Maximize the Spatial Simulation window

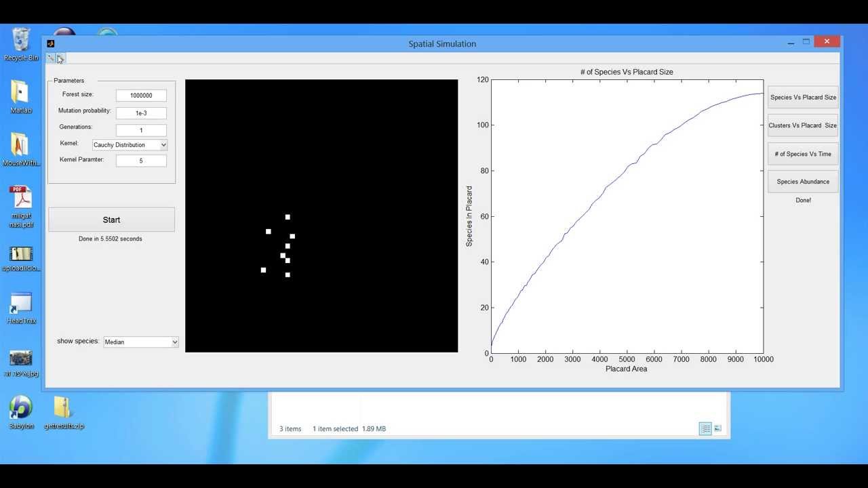pos(806,42)
